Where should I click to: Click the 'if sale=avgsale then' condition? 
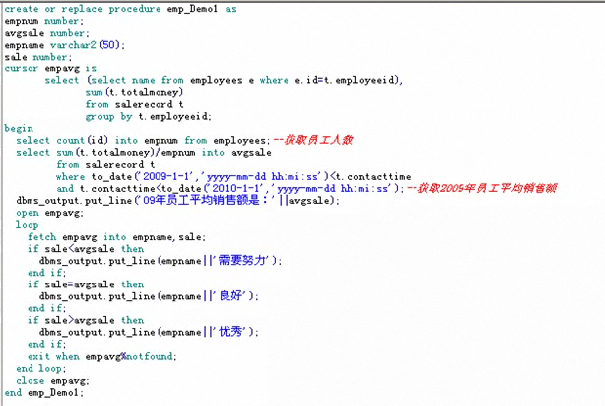tap(86, 284)
